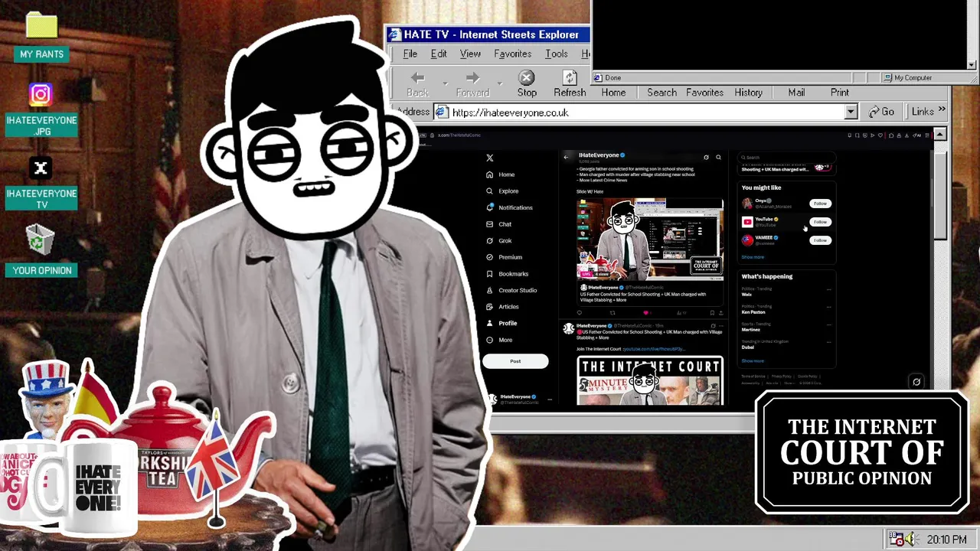Click the repost icon under the live post
This screenshot has height=551, width=980.
click(612, 312)
